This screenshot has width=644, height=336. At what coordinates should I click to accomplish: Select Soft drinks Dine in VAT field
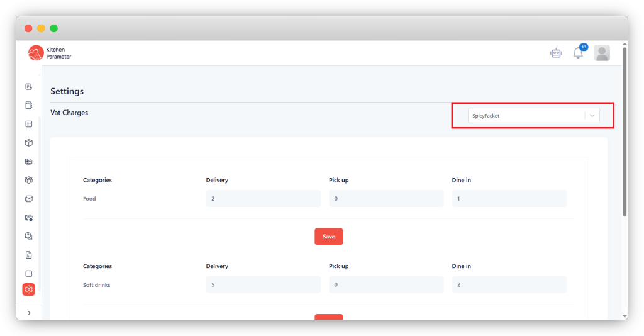509,284
